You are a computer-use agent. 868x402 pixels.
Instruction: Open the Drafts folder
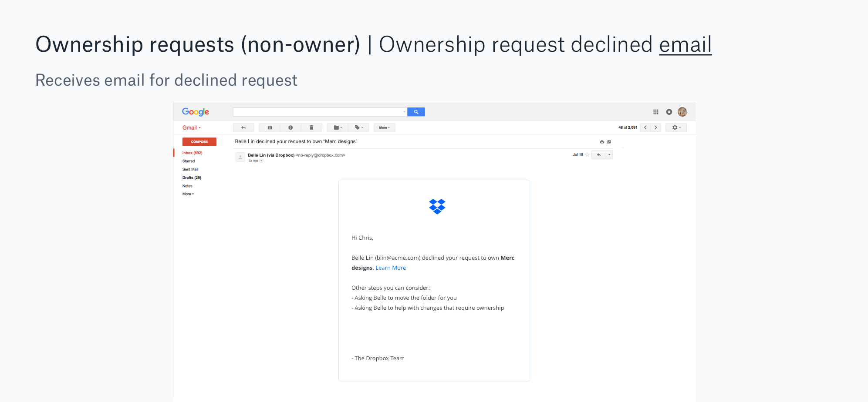(192, 178)
